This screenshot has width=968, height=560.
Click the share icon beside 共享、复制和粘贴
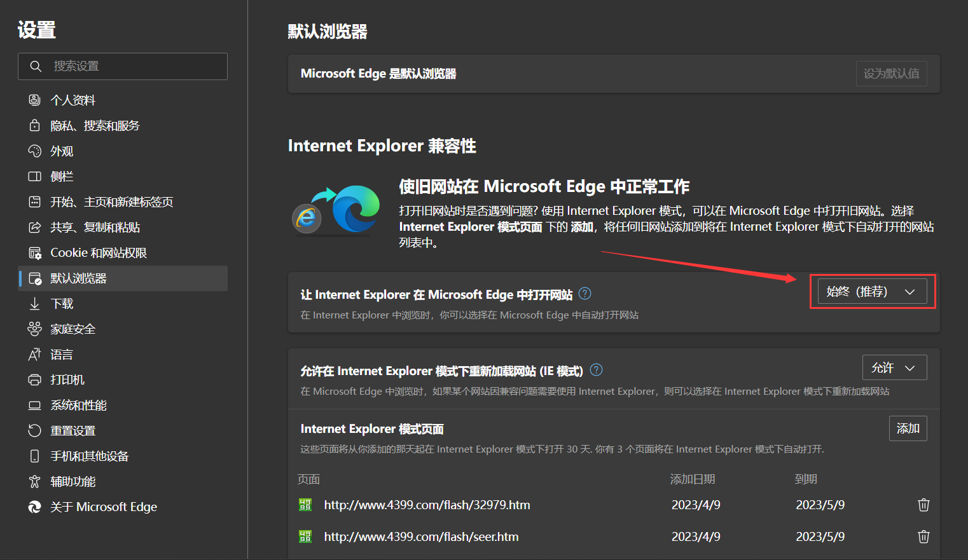pos(35,227)
